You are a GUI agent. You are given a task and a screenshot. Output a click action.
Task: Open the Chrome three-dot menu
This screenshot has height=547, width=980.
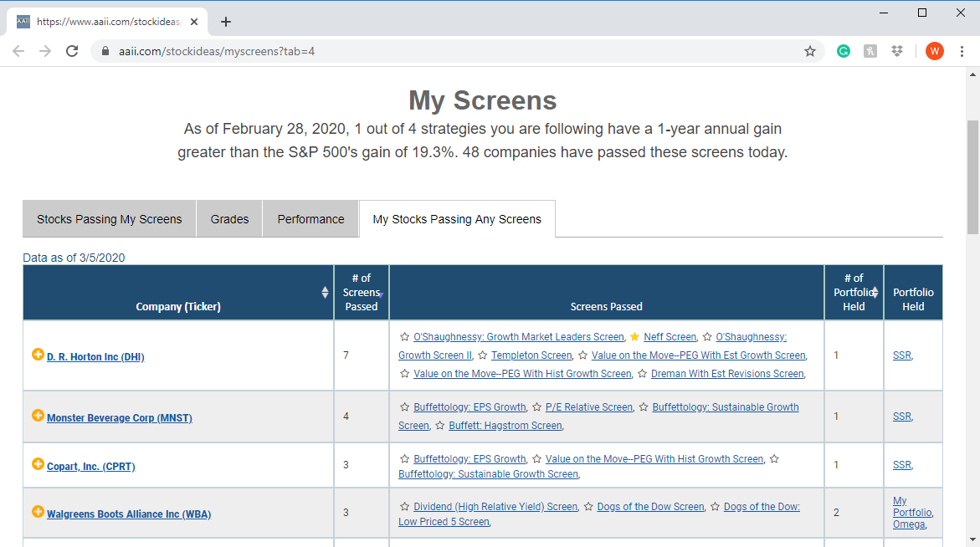pos(962,51)
